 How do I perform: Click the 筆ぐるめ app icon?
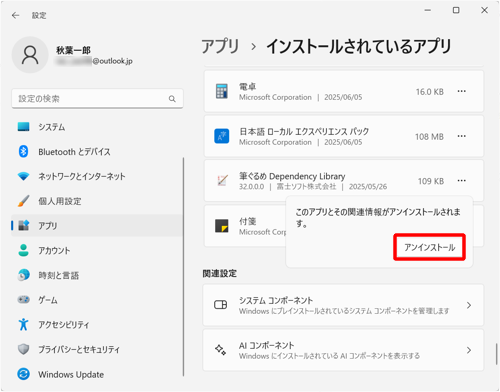[x=222, y=180]
